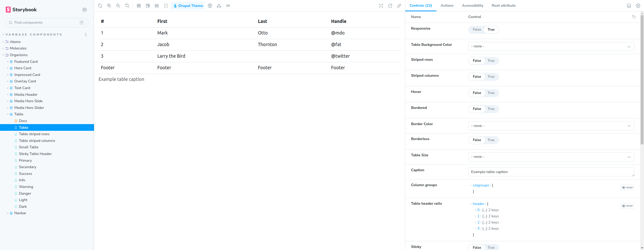The width and height of the screenshot is (644, 250).
Task: Click the Find components search field
Action: pyautogui.click(x=47, y=23)
